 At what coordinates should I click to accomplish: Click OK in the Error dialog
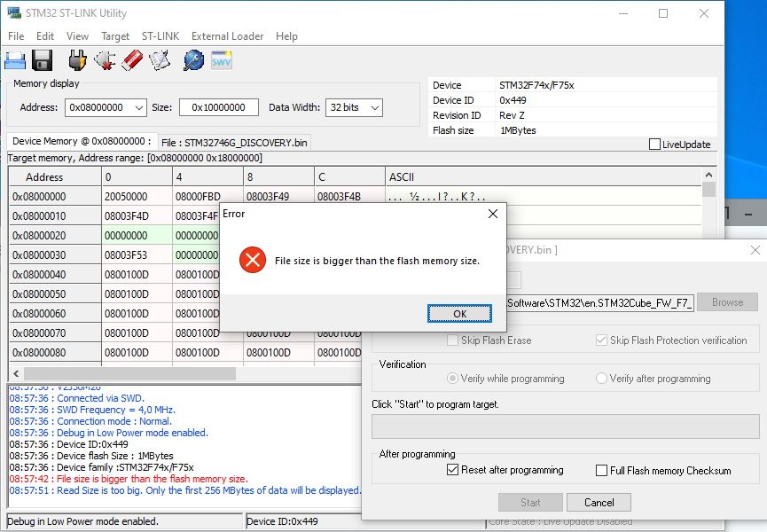[459, 313]
